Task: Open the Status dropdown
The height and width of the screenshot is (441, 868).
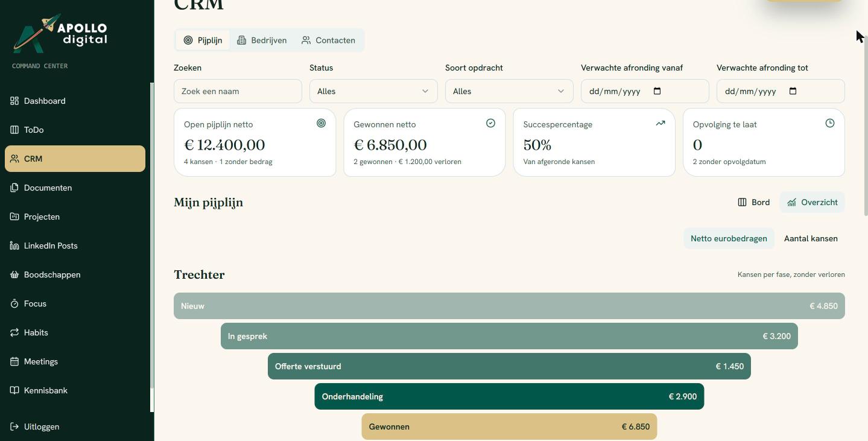Action: [373, 91]
